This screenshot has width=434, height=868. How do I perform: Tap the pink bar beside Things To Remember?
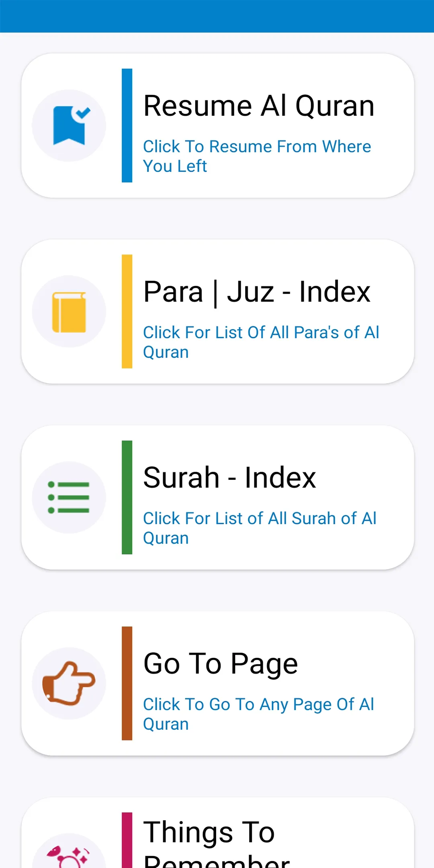pos(127,840)
